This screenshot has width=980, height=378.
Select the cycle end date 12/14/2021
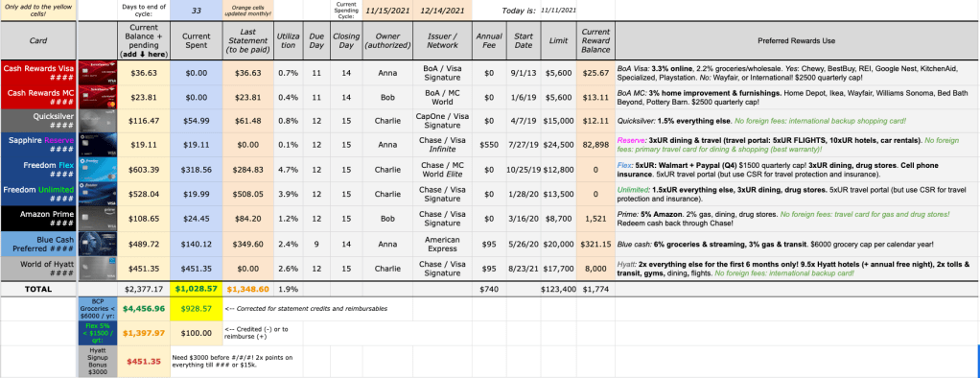pos(441,11)
